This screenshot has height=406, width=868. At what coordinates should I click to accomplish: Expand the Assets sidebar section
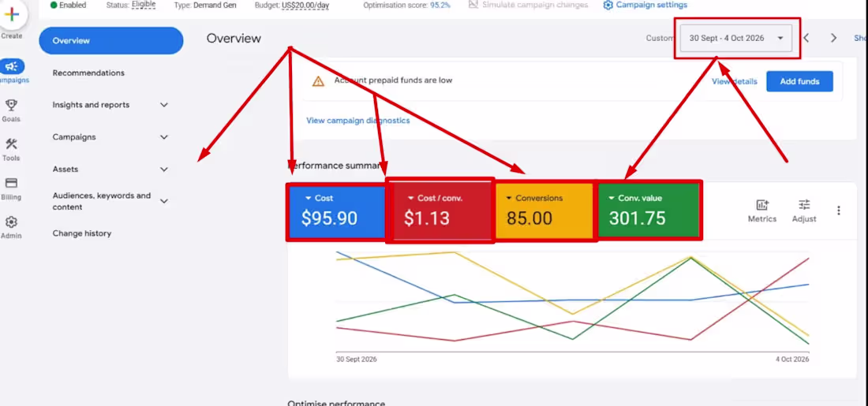tap(164, 169)
